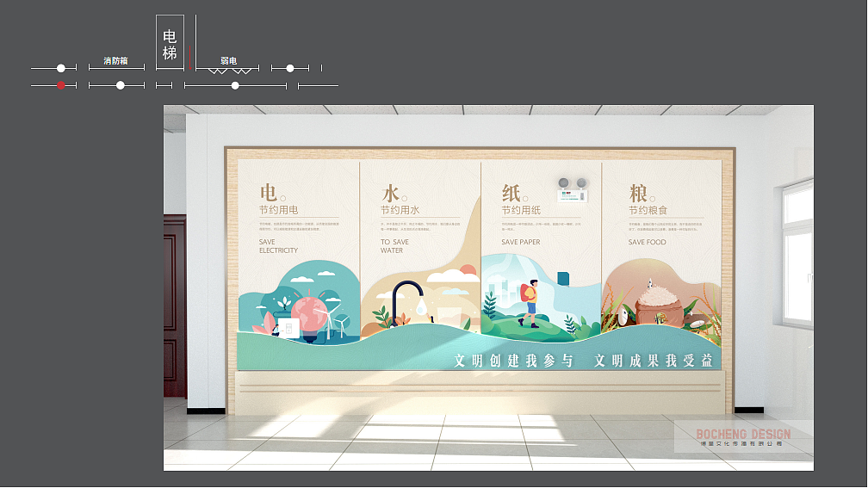
Task: Select the SAVE FOOD caption
Action: pyautogui.click(x=648, y=242)
